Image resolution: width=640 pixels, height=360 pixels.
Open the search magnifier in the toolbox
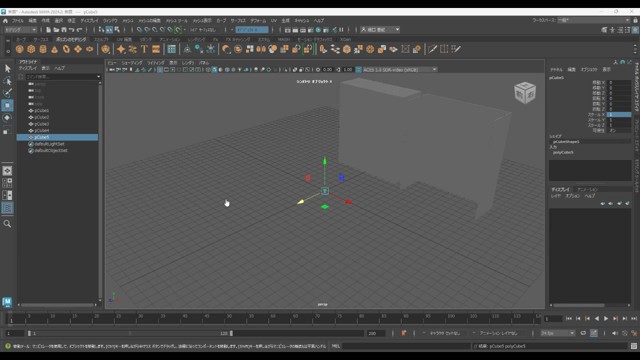tap(7, 224)
